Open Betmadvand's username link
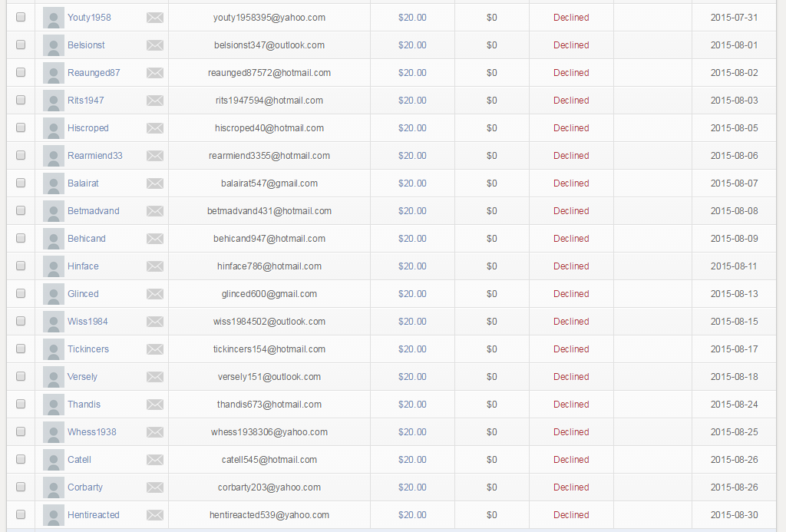This screenshot has width=786, height=532. point(94,211)
